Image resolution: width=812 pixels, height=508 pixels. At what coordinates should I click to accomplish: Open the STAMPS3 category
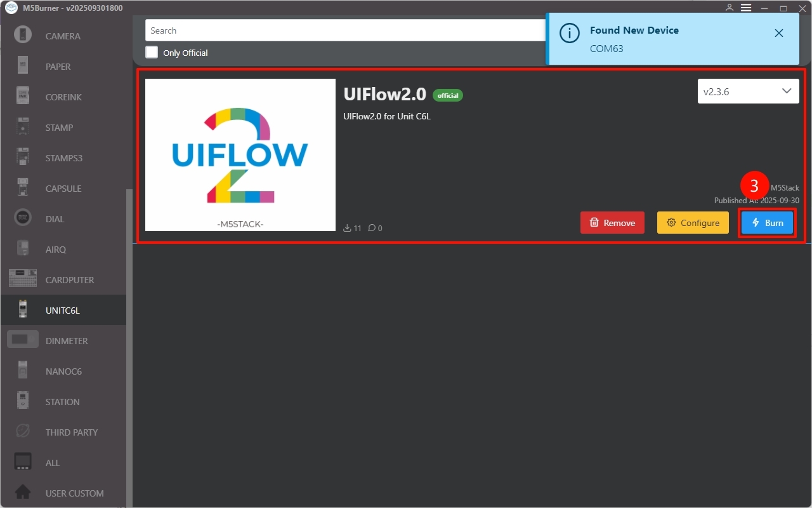pyautogui.click(x=63, y=158)
